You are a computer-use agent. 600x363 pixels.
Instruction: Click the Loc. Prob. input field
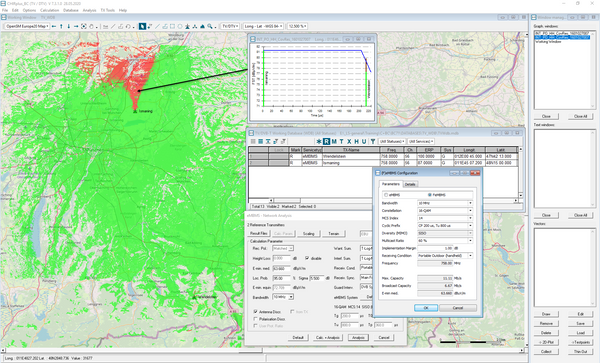click(x=281, y=278)
